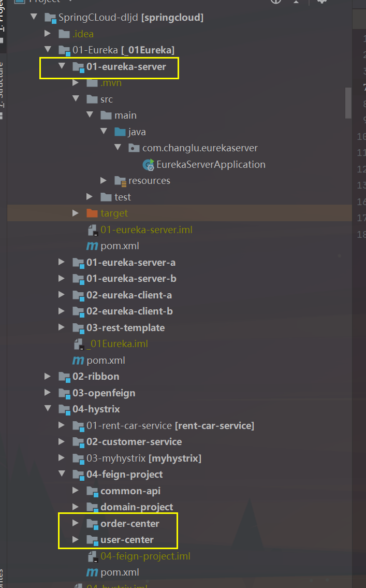This screenshot has width=366, height=588.
Task: Expand the order-center module arrow
Action: [76, 523]
